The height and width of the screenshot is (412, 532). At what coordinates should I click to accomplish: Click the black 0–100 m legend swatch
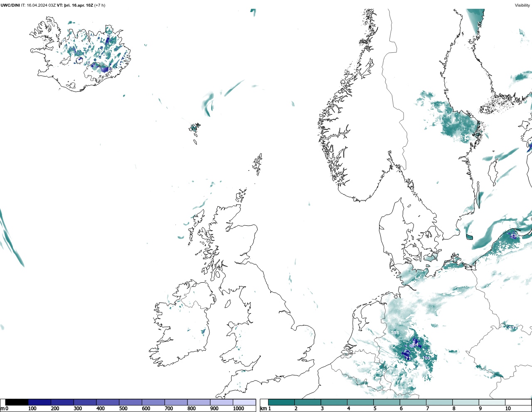pos(17,402)
